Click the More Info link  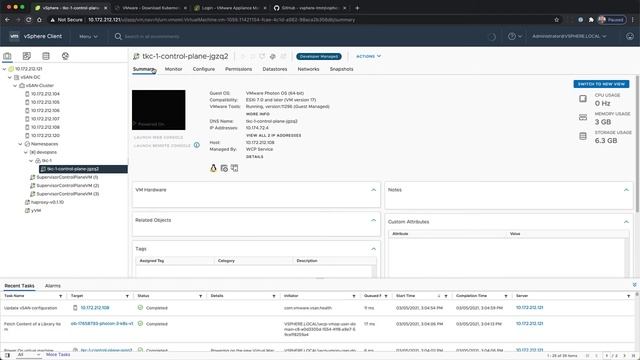tap(258, 114)
